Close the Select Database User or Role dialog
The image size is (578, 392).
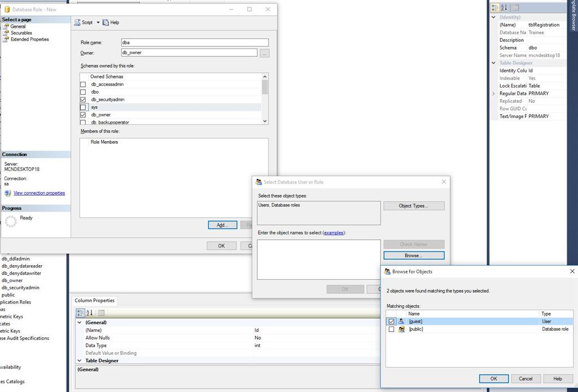pyautogui.click(x=444, y=182)
